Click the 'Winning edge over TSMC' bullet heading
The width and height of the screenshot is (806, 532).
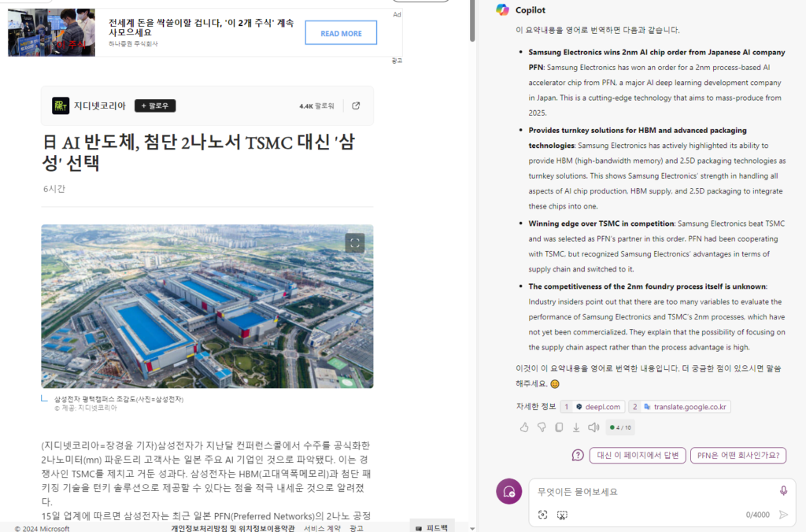pyautogui.click(x=601, y=224)
